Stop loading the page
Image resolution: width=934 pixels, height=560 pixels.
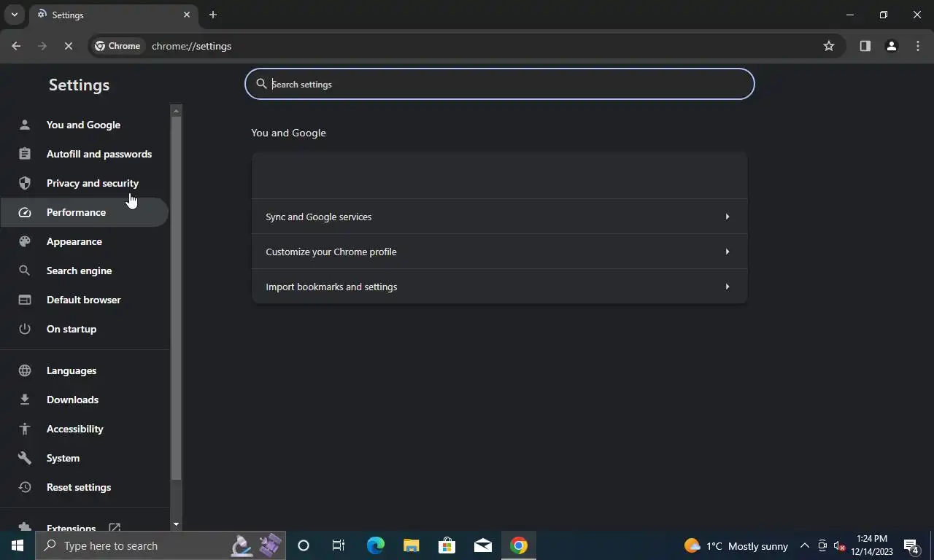(x=68, y=46)
